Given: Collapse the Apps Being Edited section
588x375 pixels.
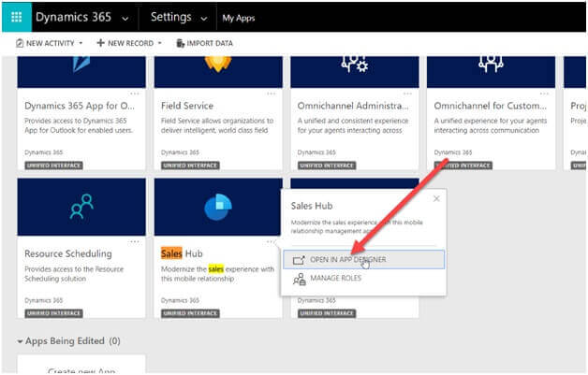Looking at the screenshot, I should coord(20,341).
